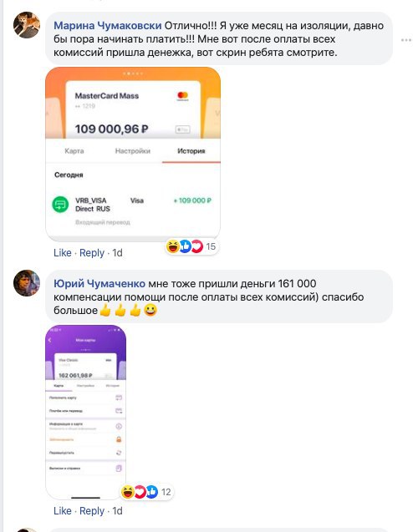The image size is (413, 532).
Task: Like Юрий Чумаченко's comment
Action: point(63,510)
